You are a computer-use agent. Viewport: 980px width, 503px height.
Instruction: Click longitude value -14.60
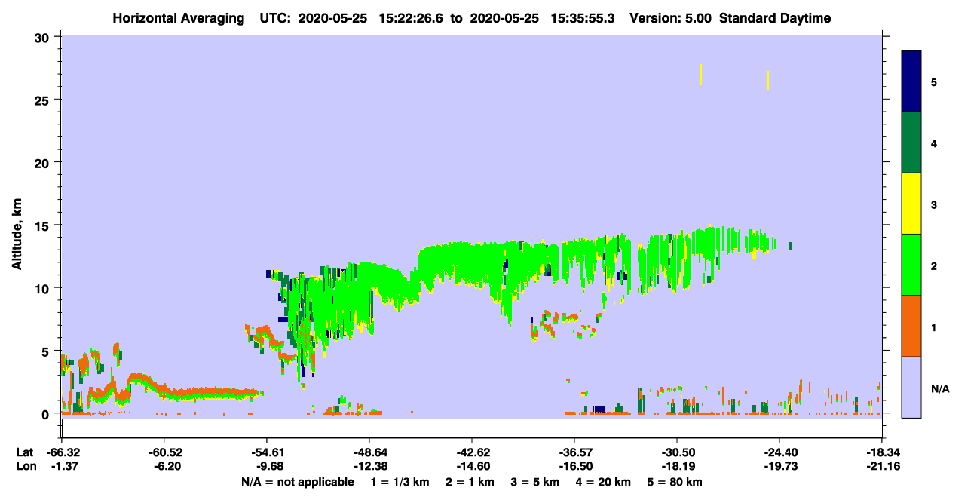[472, 467]
